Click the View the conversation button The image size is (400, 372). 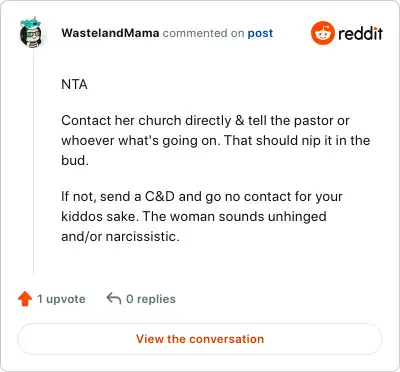pyautogui.click(x=200, y=339)
